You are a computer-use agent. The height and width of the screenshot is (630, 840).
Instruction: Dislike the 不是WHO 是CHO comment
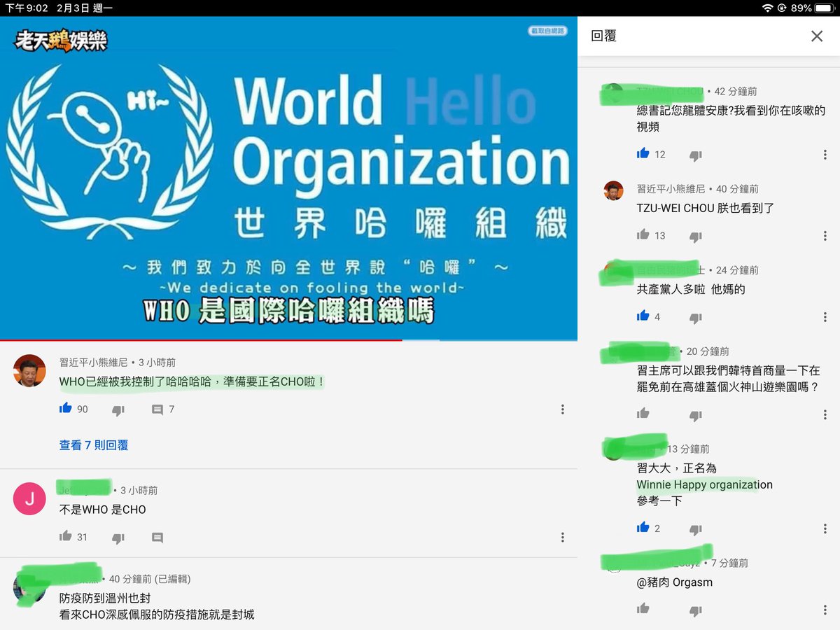click(118, 538)
